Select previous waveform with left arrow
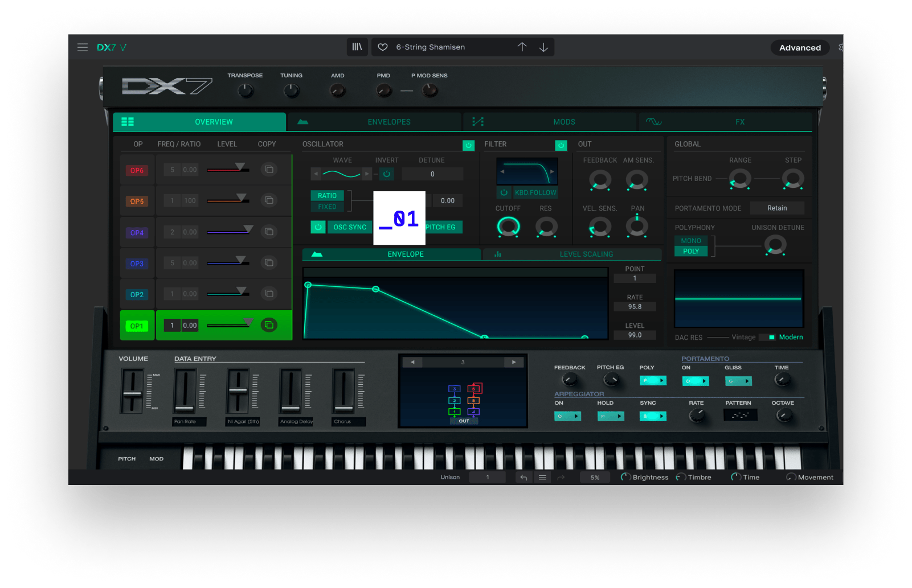 coord(316,174)
